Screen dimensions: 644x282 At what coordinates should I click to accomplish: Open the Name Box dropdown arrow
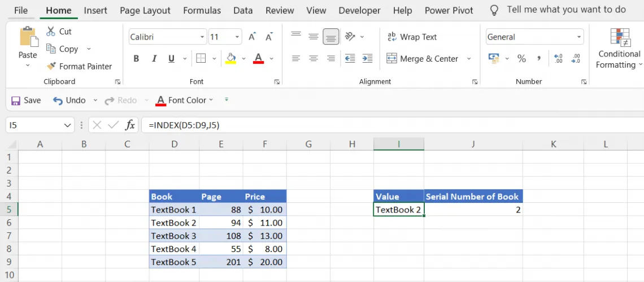click(x=68, y=125)
